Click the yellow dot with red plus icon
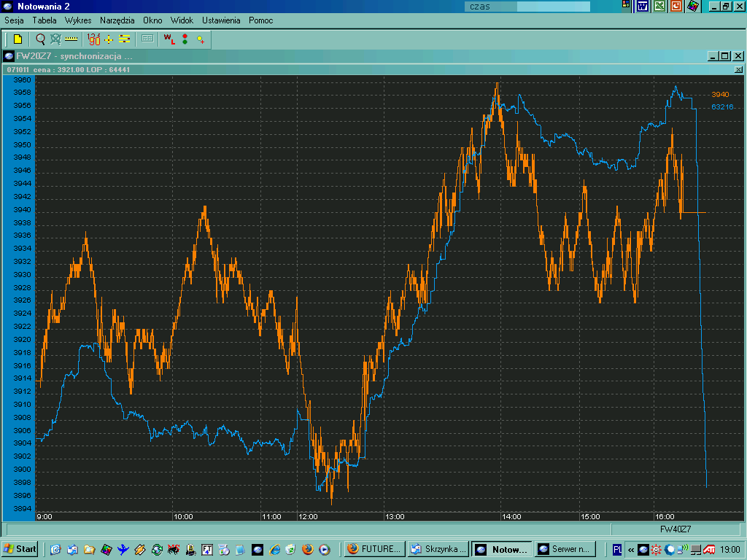 pyautogui.click(x=201, y=39)
